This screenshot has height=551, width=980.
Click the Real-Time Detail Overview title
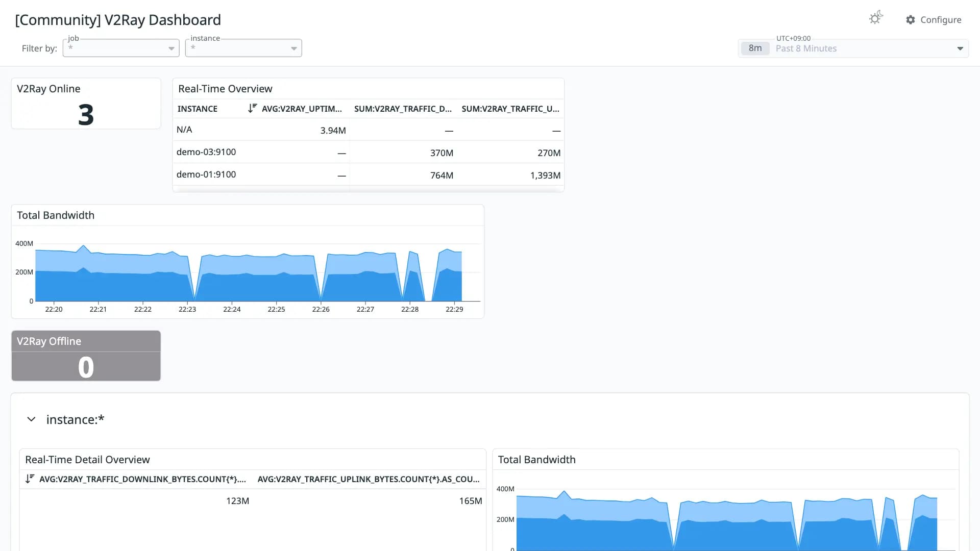(87, 460)
